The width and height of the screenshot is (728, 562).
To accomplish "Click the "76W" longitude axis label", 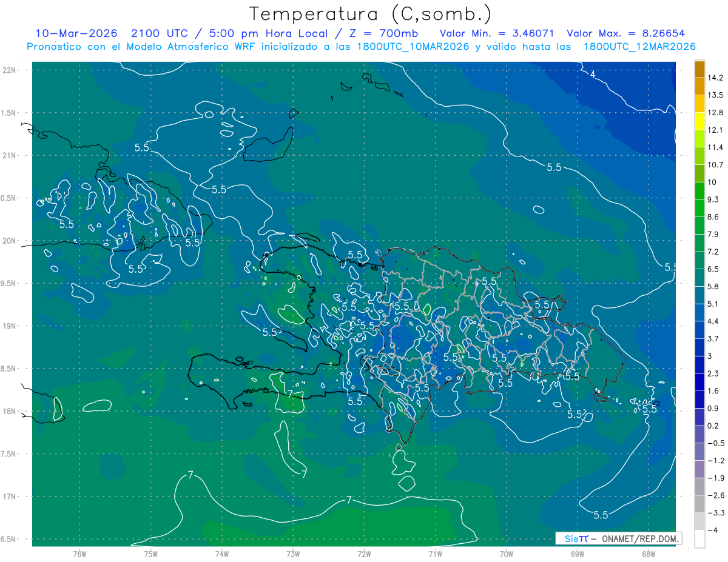I will [x=79, y=554].
